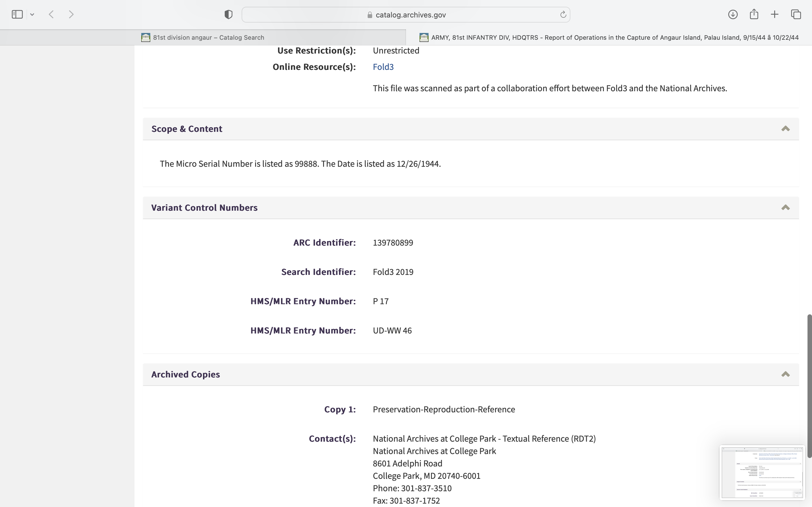Open the Fold3 online resource link
Viewport: 812px width, 507px height.
(383, 67)
